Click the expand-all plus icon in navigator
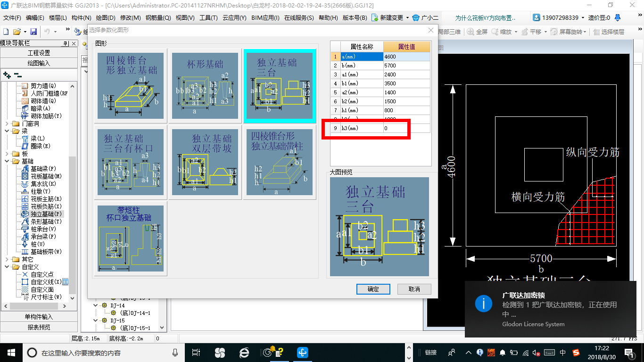Image resolution: width=644 pixels, height=362 pixels. (x=7, y=74)
